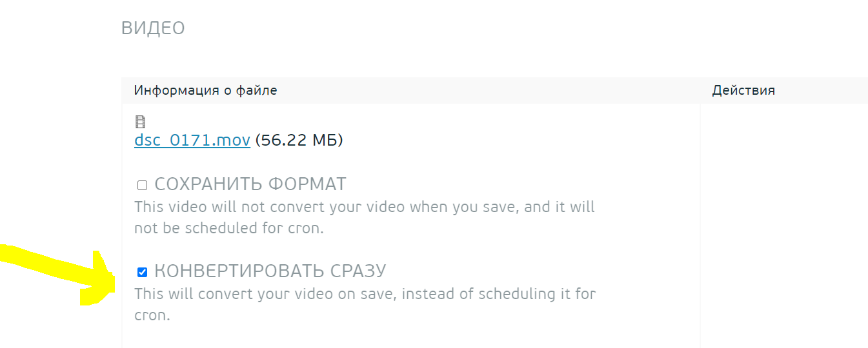The height and width of the screenshot is (348, 868).
Task: Uncheck the Конвертировать сразу checkbox
Action: point(143,272)
